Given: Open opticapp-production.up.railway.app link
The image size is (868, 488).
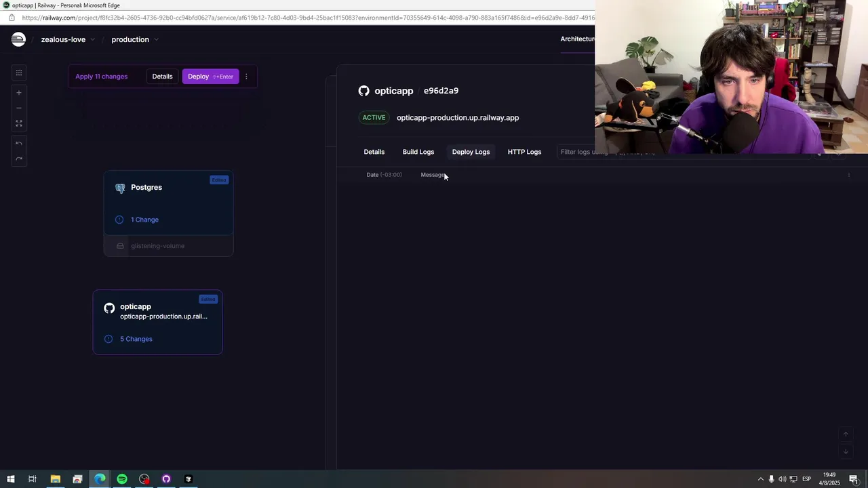Looking at the screenshot, I should 458,118.
